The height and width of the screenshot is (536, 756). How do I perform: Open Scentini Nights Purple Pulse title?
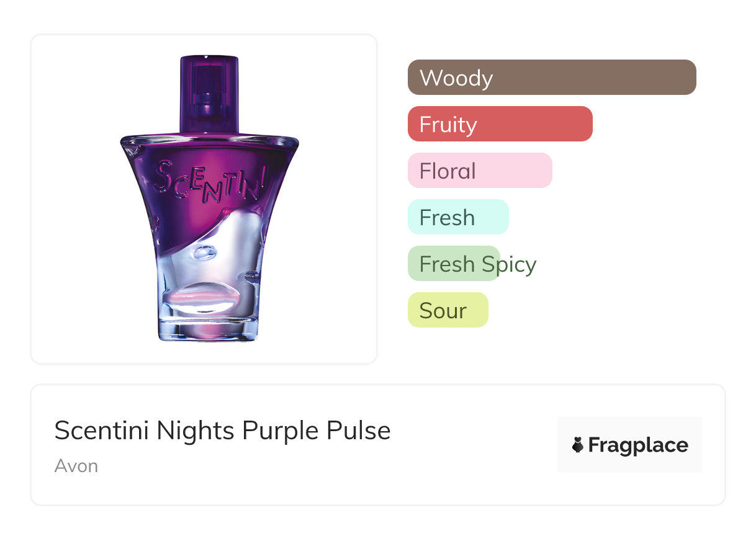tap(222, 431)
